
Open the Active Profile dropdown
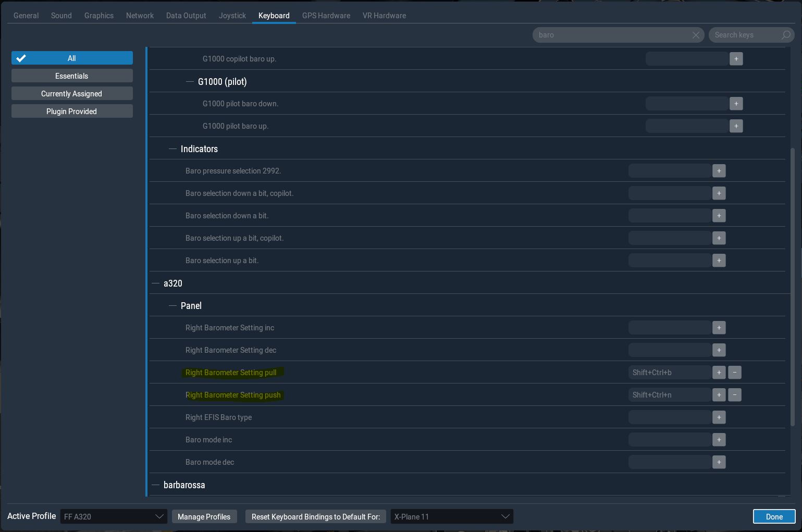[114, 516]
